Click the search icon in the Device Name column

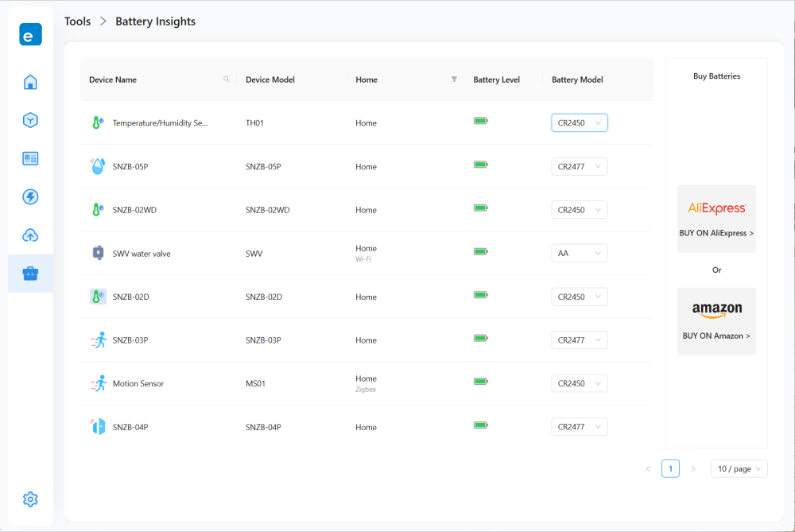coord(227,80)
